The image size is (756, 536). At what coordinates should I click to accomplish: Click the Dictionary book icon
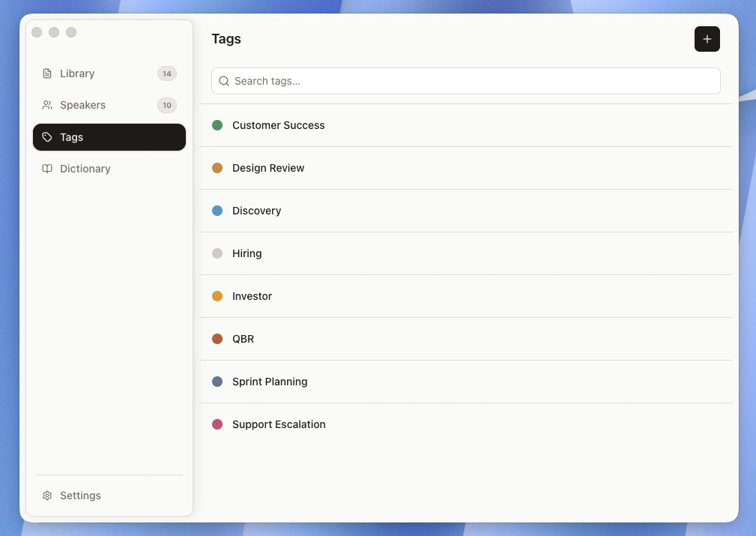coord(46,169)
